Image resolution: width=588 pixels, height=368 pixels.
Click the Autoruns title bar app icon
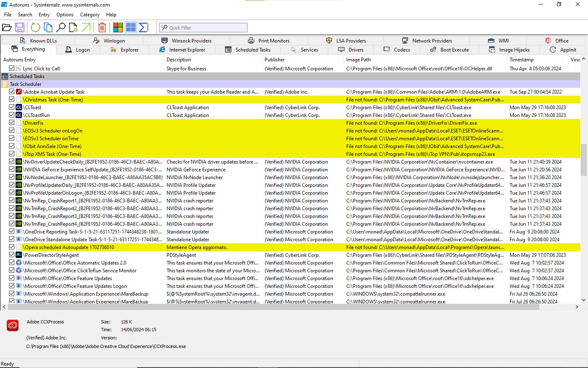click(x=4, y=4)
